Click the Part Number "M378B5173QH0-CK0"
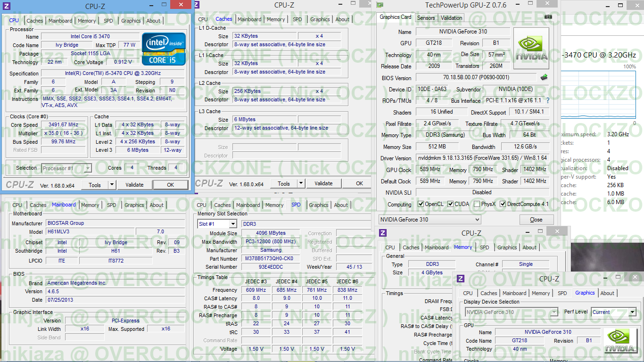Screen dimensions: 644x362 pos(271,259)
